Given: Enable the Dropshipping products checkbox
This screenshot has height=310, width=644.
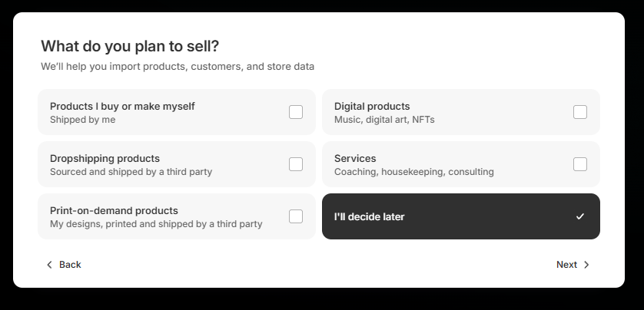Looking at the screenshot, I should [x=296, y=164].
